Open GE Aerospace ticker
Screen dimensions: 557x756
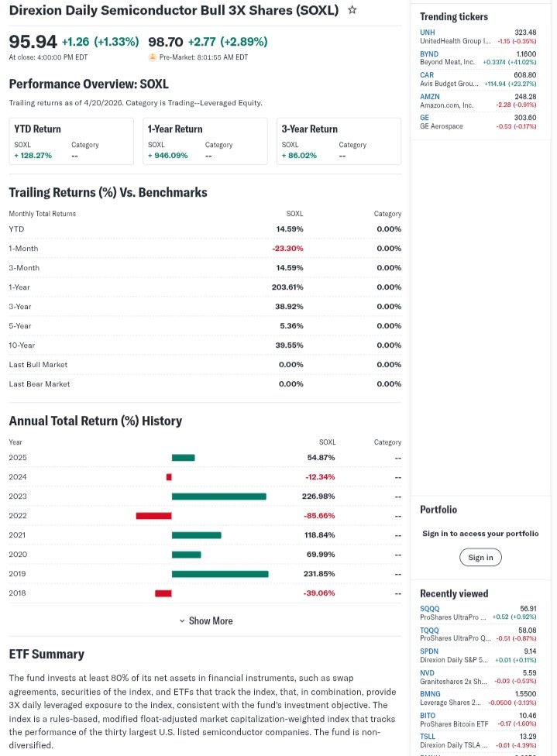tap(425, 118)
